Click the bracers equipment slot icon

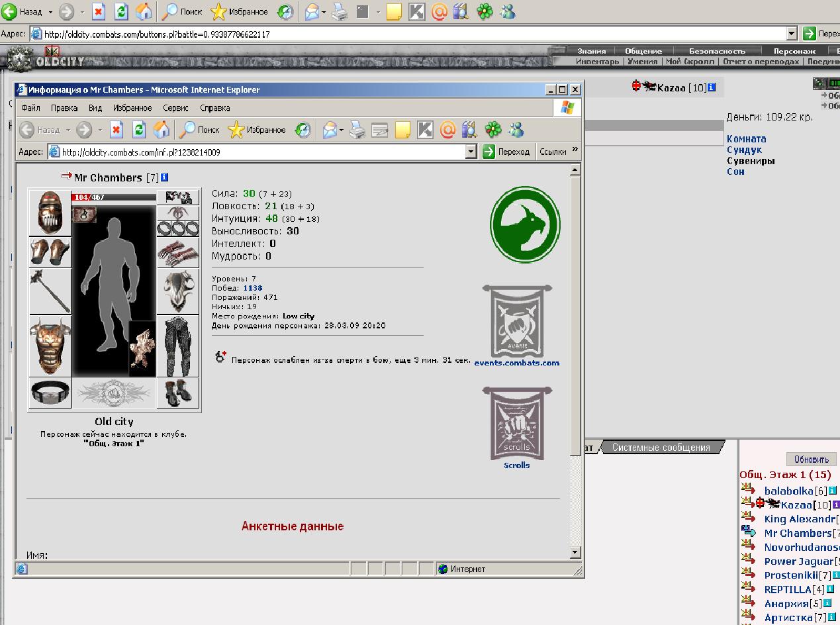point(50,252)
